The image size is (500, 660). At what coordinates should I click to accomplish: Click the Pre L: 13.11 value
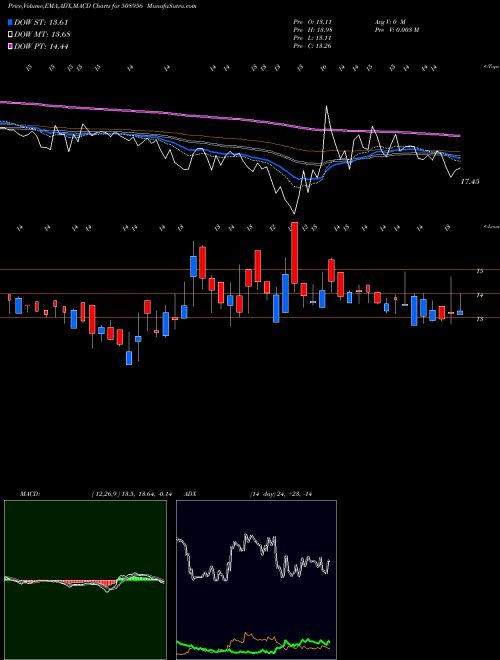[x=313, y=38]
